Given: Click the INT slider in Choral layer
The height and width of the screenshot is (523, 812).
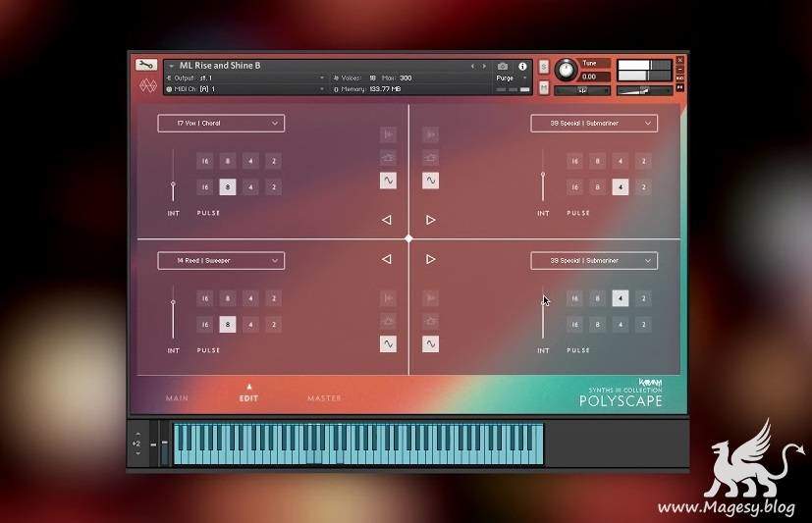Looking at the screenshot, I should point(173,176).
